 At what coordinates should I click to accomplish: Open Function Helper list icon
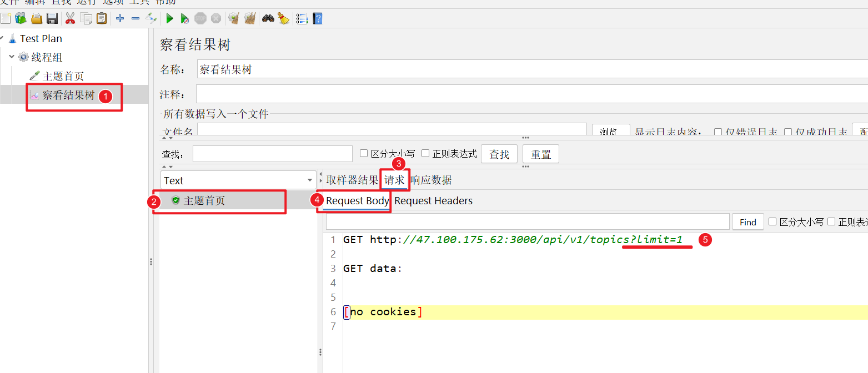tap(302, 18)
